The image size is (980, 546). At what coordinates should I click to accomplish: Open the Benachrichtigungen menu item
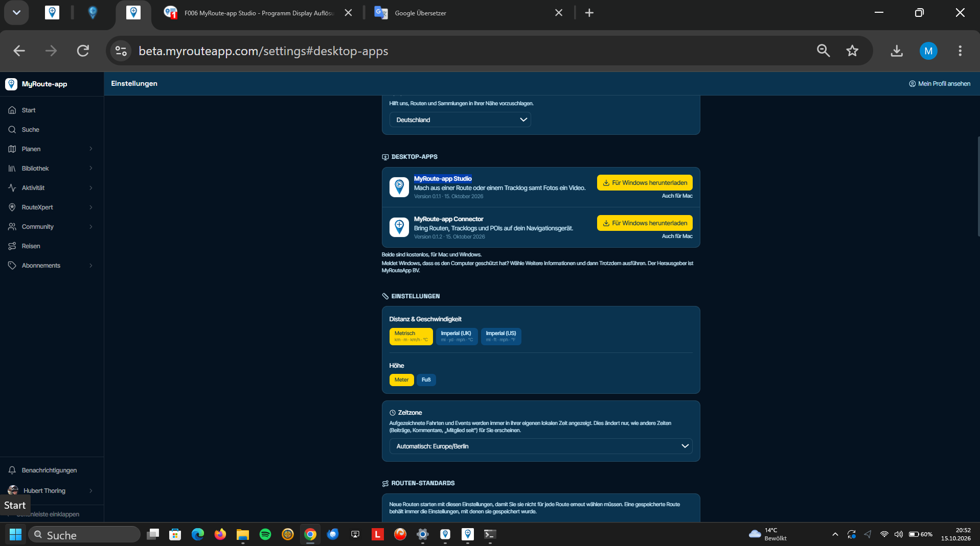(x=52, y=470)
